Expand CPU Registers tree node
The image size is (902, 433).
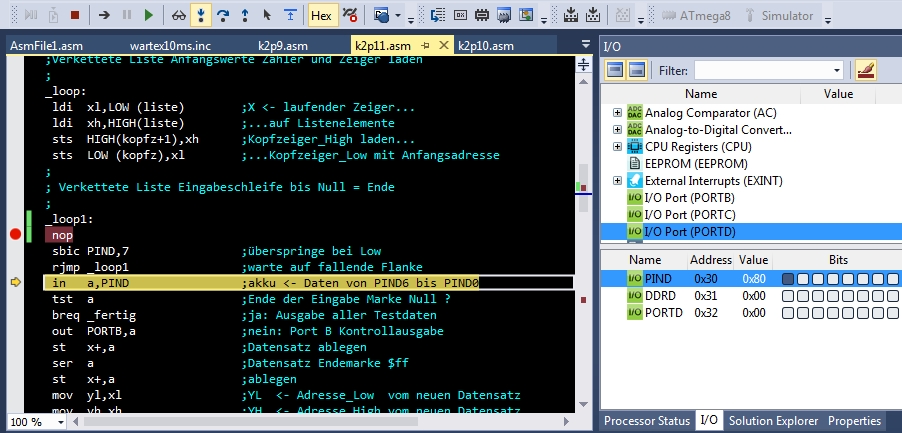tap(617, 146)
